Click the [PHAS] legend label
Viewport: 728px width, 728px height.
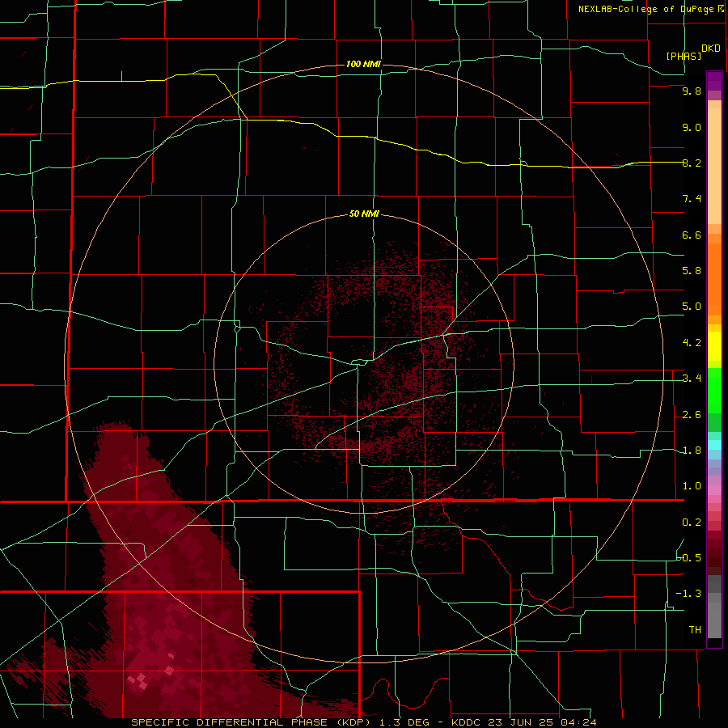(684, 56)
